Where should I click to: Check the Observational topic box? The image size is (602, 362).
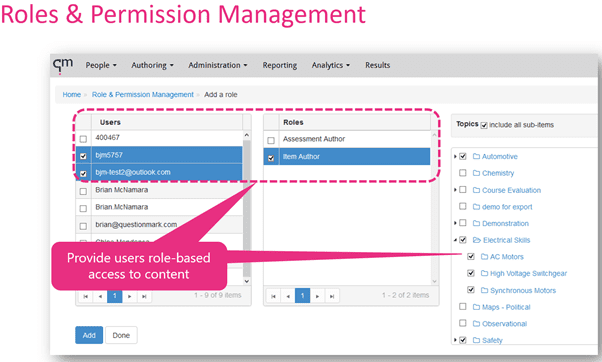[x=463, y=323]
